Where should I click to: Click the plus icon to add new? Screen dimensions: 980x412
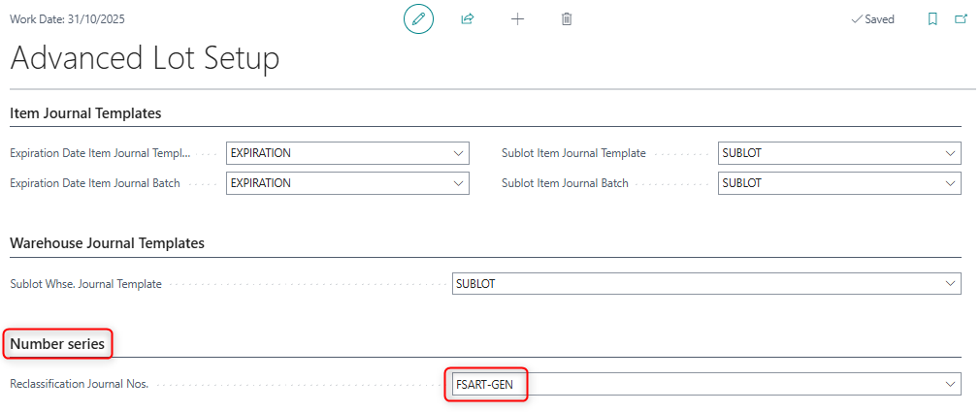pyautogui.click(x=517, y=19)
